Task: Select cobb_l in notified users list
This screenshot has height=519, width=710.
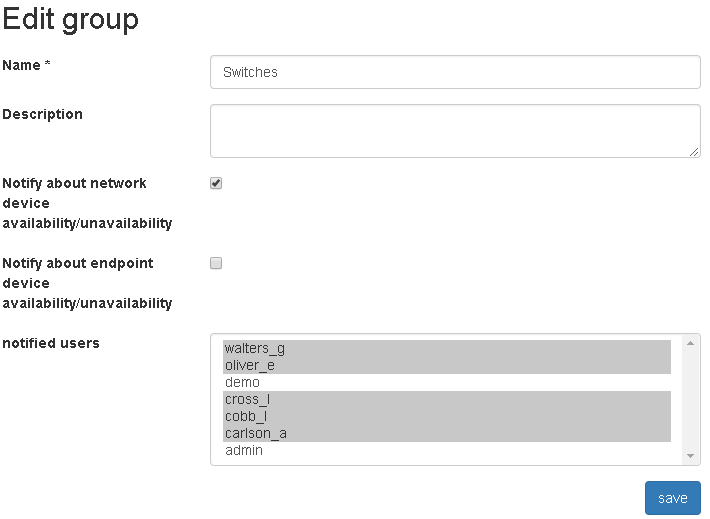Action: [x=446, y=416]
